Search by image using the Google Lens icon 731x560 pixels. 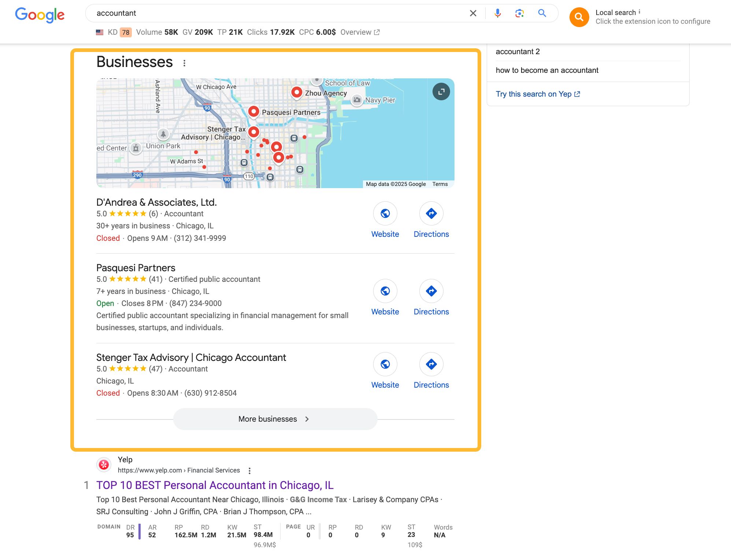tap(519, 13)
